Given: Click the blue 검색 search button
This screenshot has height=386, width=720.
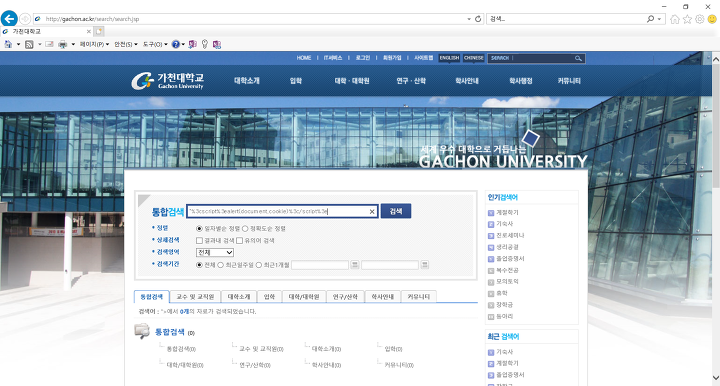Looking at the screenshot, I should pyautogui.click(x=396, y=211).
